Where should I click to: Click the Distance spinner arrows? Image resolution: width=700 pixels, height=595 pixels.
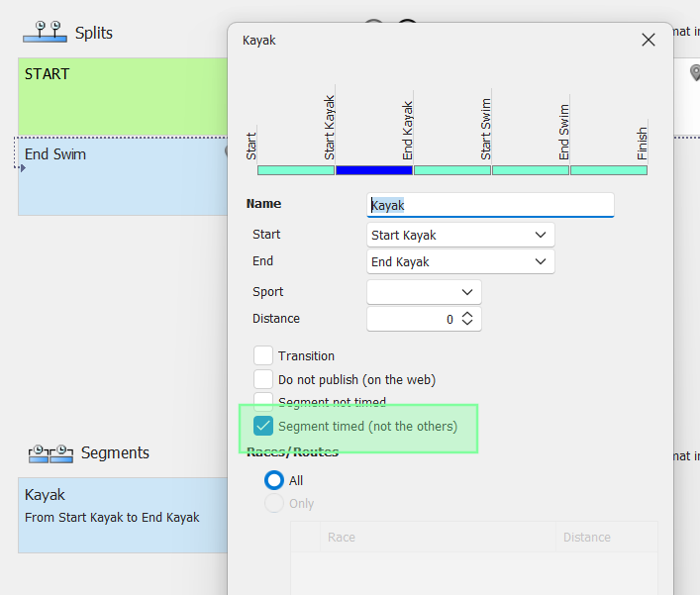pos(468,319)
